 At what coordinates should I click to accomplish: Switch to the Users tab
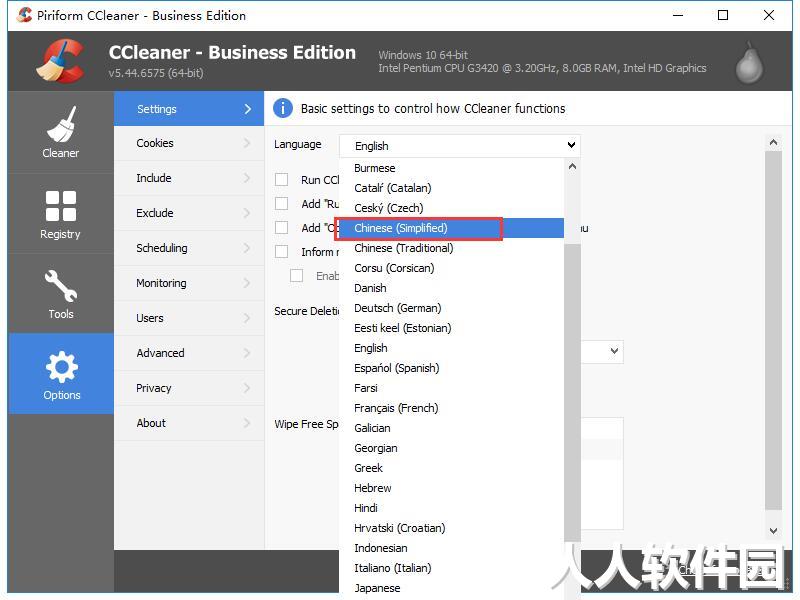(x=189, y=318)
